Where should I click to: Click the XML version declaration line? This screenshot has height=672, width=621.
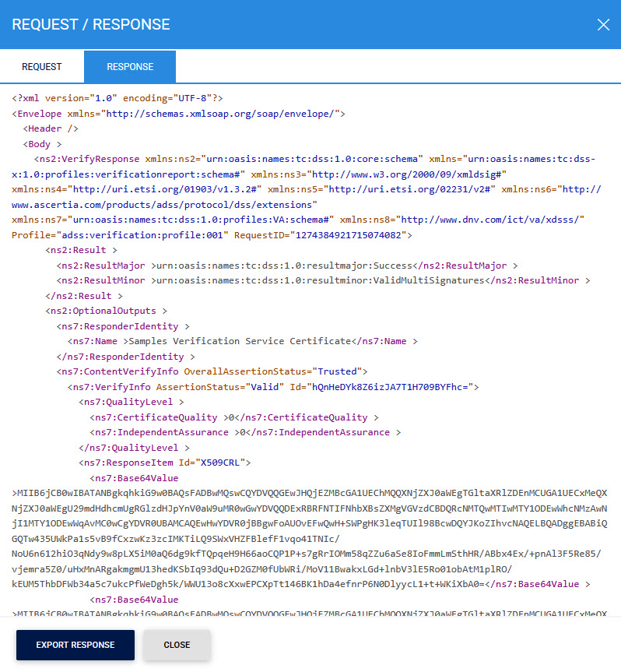pos(118,99)
